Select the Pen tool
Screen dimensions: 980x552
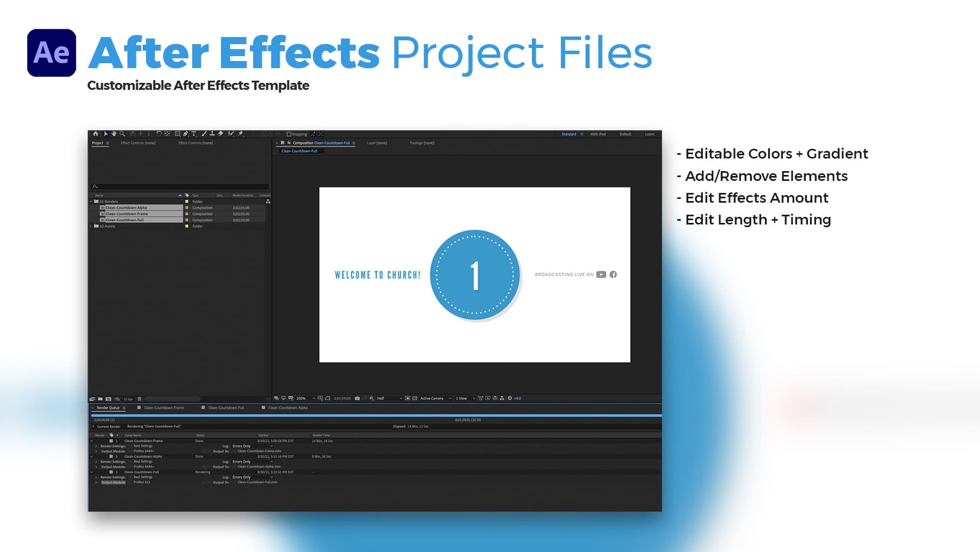186,134
